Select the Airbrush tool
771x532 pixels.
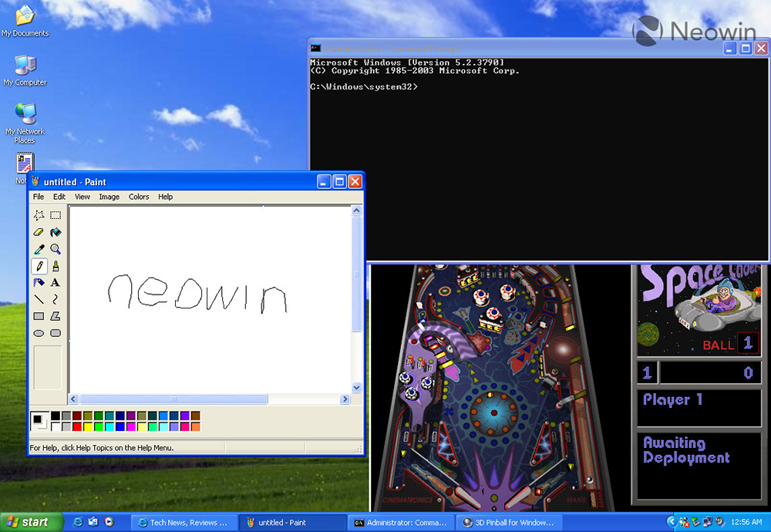[x=39, y=282]
